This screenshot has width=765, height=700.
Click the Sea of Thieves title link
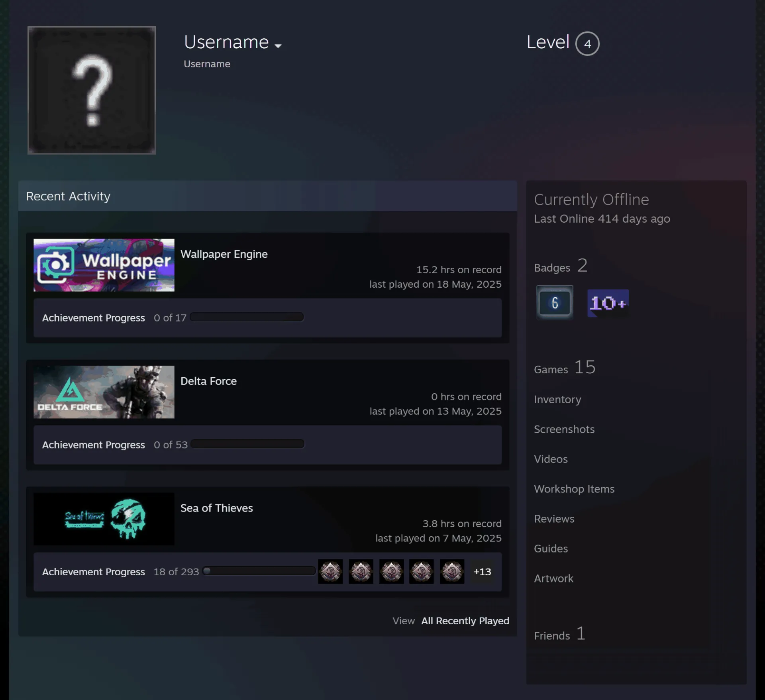(216, 508)
